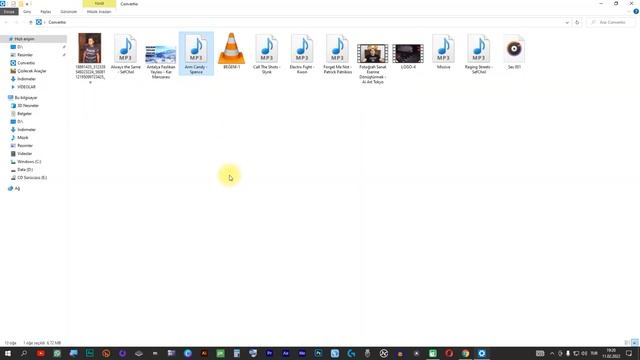Open the address bar history dropdown
The width and height of the screenshot is (640, 360).
coord(567,22)
